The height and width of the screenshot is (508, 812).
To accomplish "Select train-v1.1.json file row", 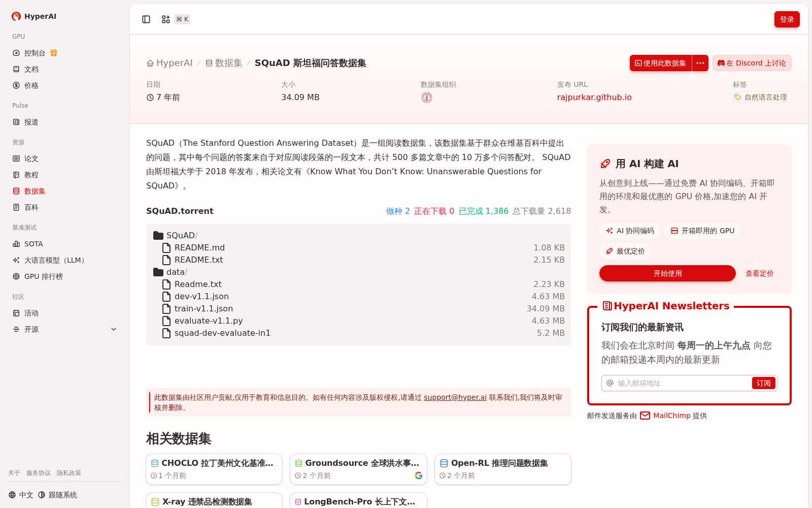I will tap(358, 308).
